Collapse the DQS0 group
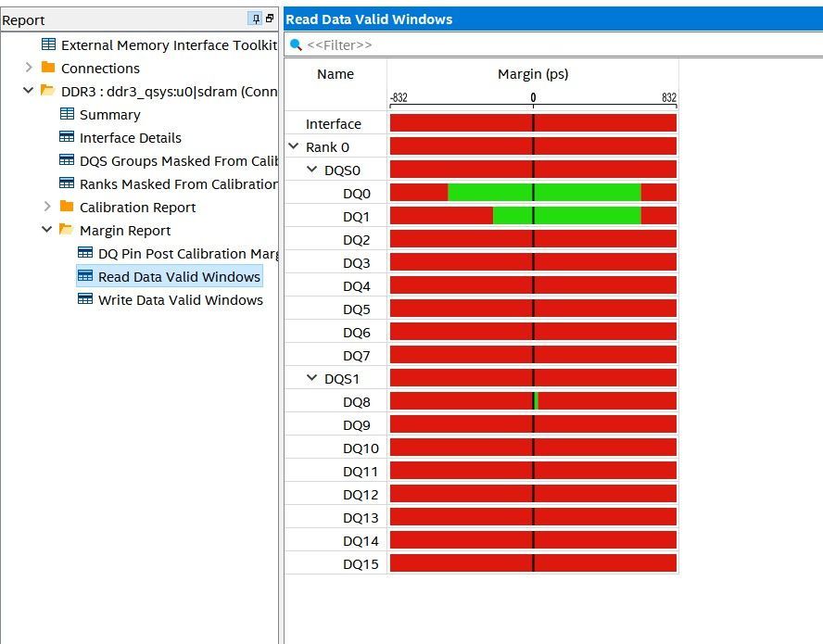823x644 pixels. pos(311,170)
